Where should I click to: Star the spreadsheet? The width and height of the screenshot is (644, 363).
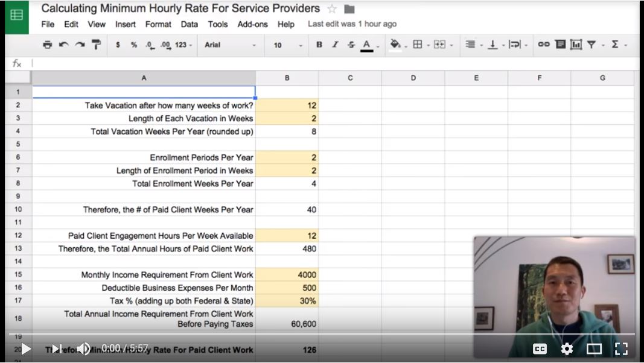[x=331, y=8]
